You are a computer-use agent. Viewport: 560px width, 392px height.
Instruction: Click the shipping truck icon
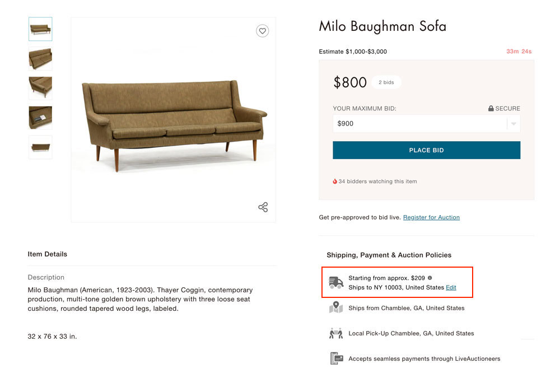point(336,283)
